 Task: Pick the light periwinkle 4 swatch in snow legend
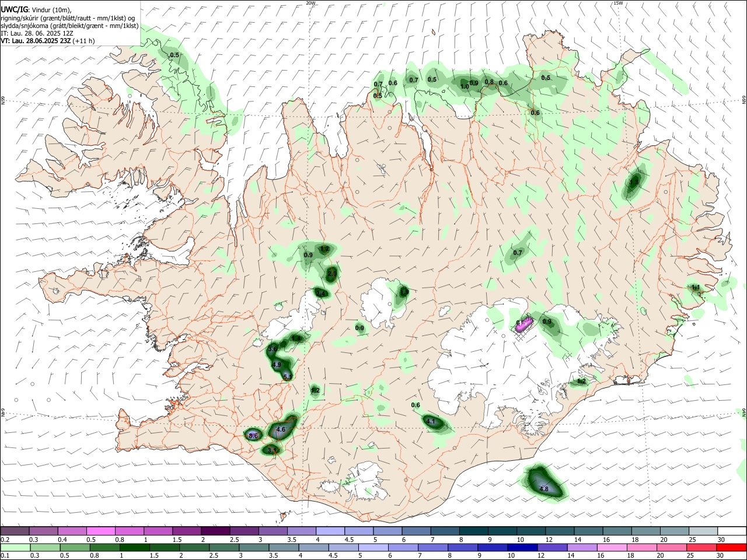[x=330, y=531]
